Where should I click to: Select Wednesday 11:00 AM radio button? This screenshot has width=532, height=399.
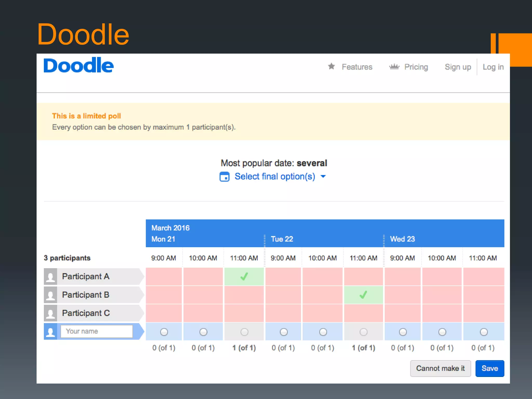(x=483, y=332)
